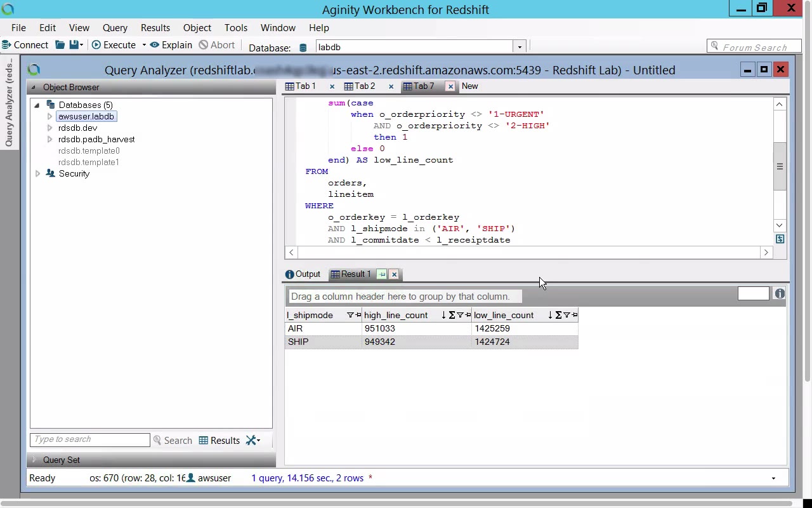The height and width of the screenshot is (508, 812).
Task: Click the Connect button
Action: (25, 45)
